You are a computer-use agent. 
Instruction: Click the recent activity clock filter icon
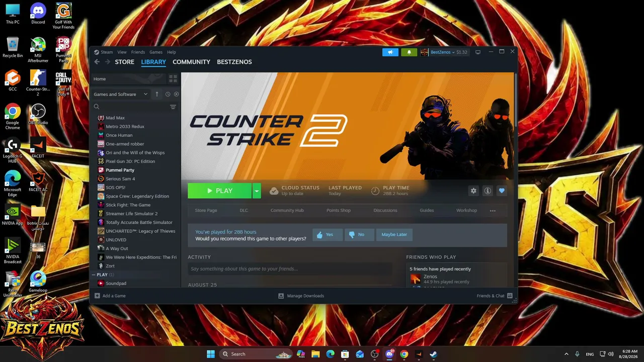[168, 94]
